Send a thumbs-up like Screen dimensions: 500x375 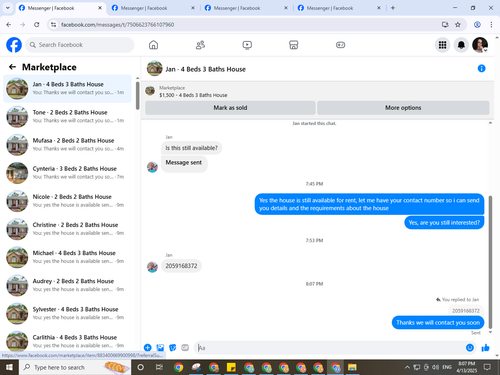pyautogui.click(x=485, y=348)
